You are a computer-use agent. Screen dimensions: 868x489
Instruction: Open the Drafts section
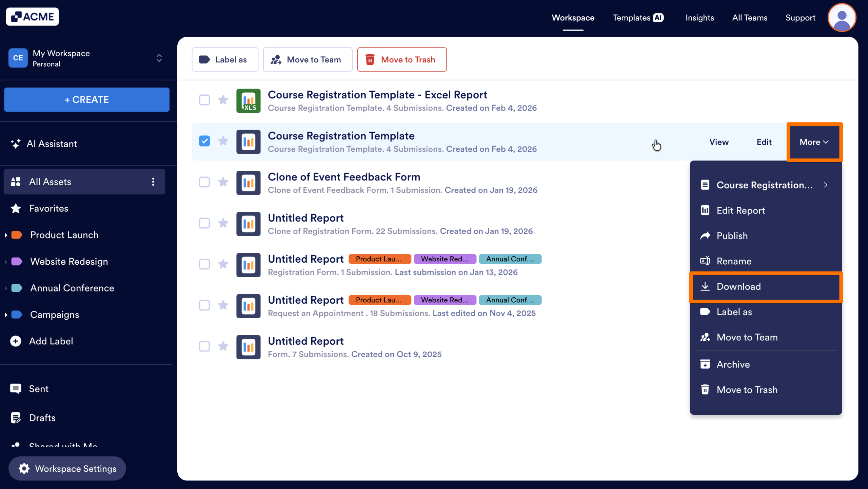point(42,417)
